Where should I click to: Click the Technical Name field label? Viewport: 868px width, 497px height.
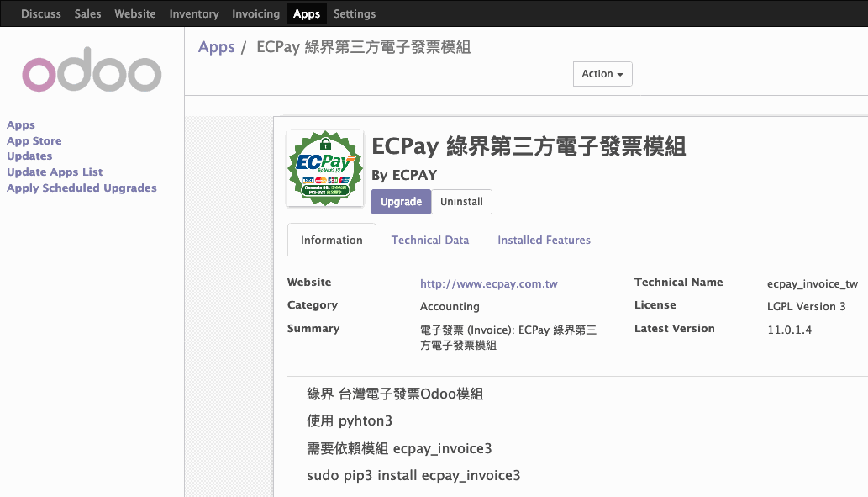[679, 282]
